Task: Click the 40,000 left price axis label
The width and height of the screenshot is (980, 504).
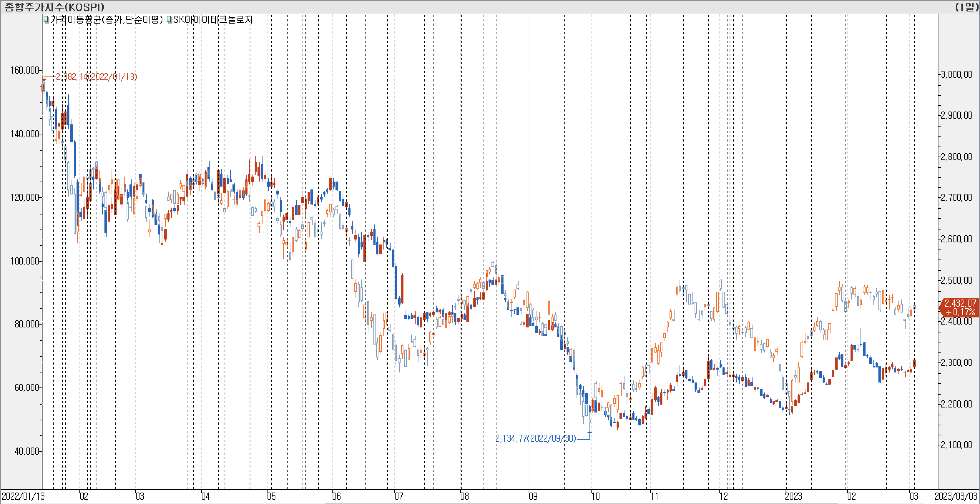Action: point(26,451)
